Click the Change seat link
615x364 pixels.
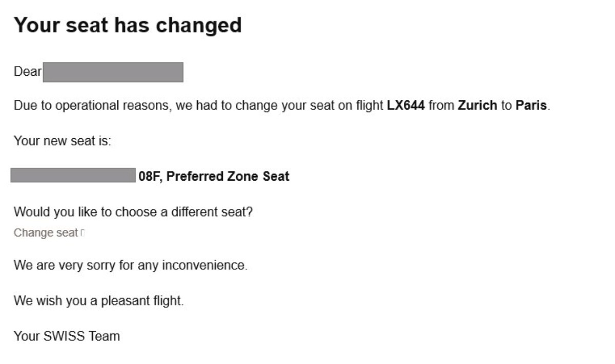46,232
